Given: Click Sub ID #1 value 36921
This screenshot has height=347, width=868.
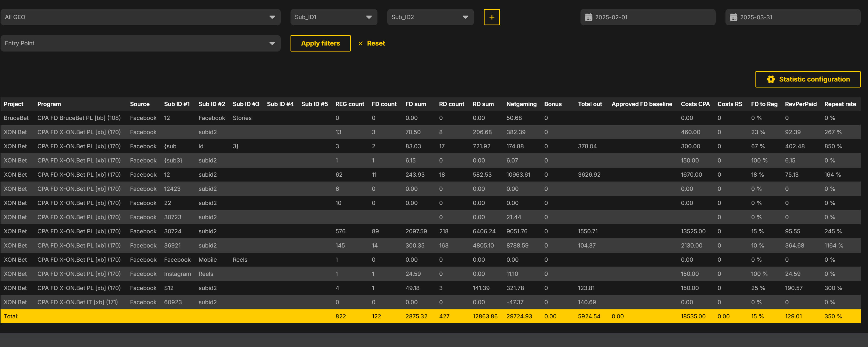Looking at the screenshot, I should pyautogui.click(x=172, y=246).
